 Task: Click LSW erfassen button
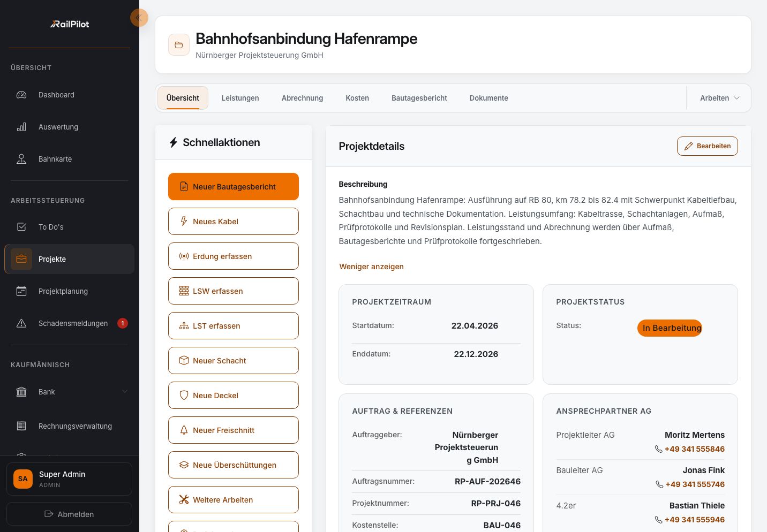pos(234,291)
